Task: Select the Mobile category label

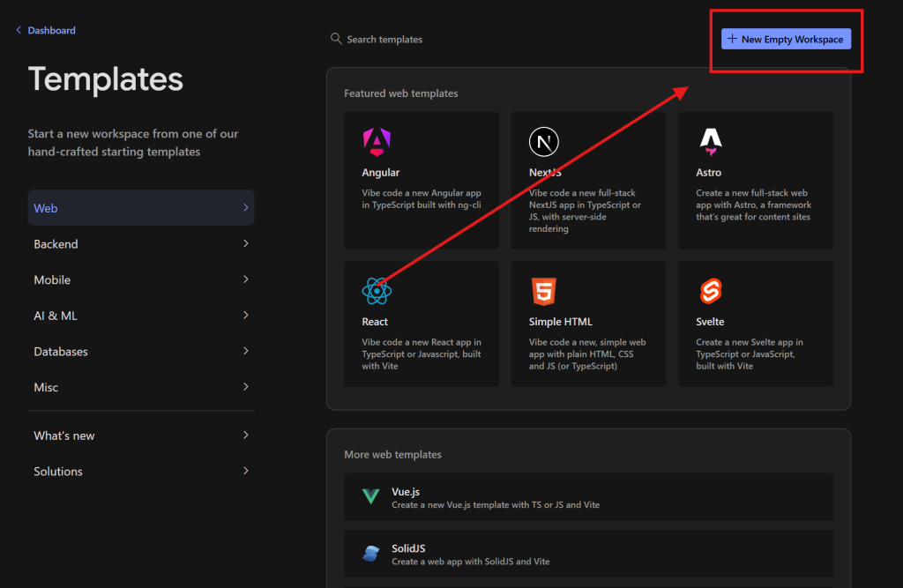Action: 52,279
